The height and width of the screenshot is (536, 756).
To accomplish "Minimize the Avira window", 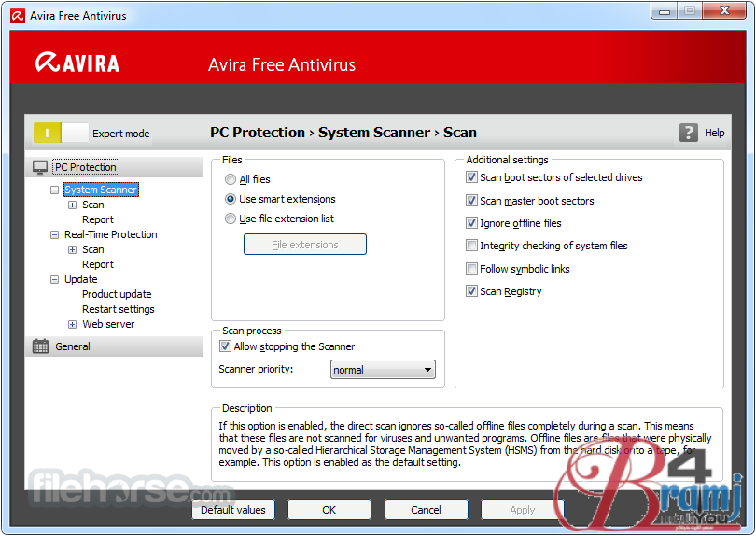I will tap(665, 10).
